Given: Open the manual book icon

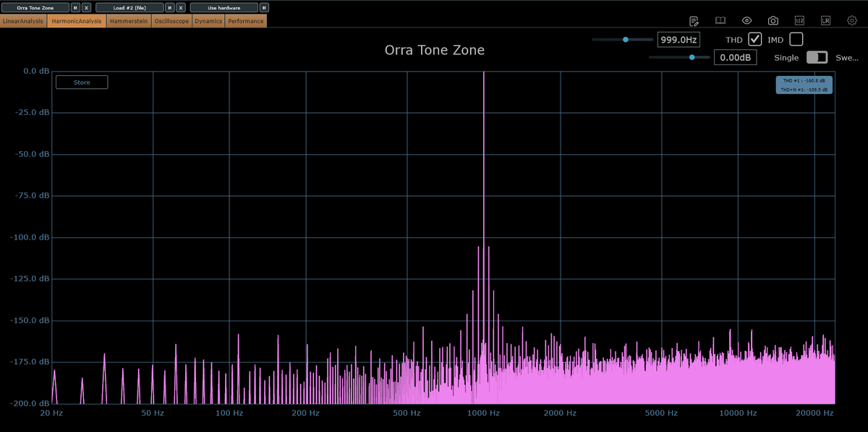Looking at the screenshot, I should pyautogui.click(x=720, y=21).
